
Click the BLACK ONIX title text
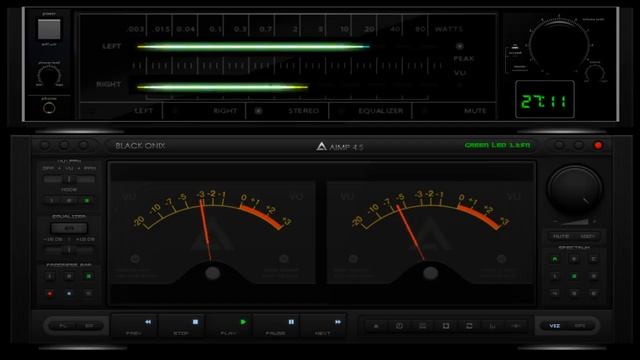point(140,146)
